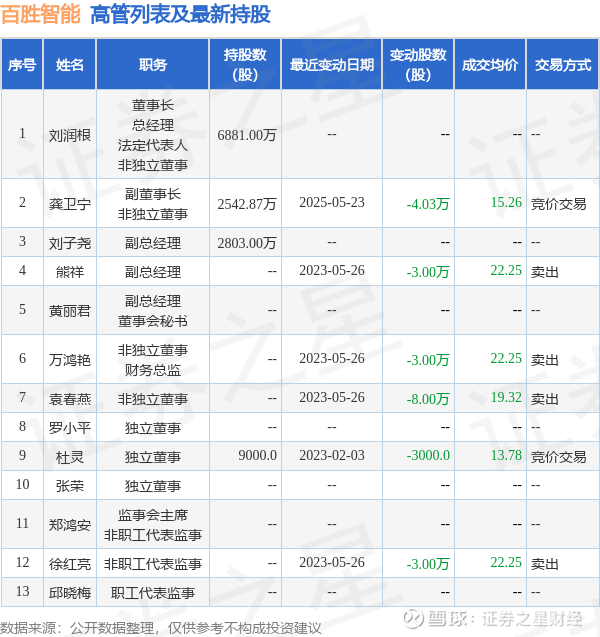Click row number 13
The width and height of the screenshot is (600, 637).
(x=22, y=591)
